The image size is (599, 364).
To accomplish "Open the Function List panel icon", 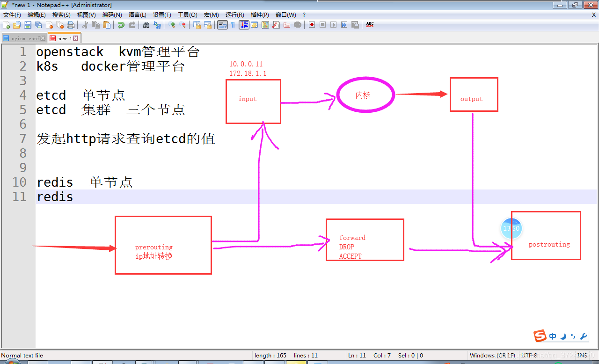I will (x=276, y=25).
